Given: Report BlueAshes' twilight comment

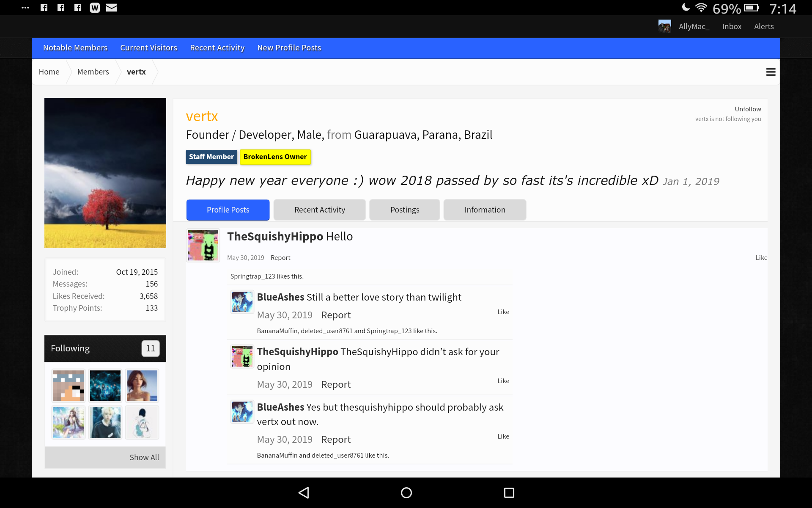Looking at the screenshot, I should click(336, 315).
